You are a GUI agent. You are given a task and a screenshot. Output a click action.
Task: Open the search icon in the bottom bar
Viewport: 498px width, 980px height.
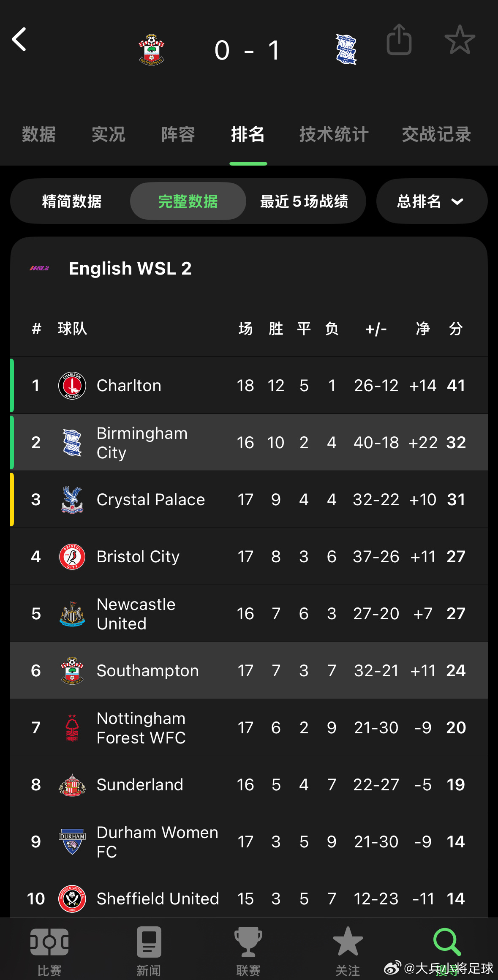pos(447,942)
